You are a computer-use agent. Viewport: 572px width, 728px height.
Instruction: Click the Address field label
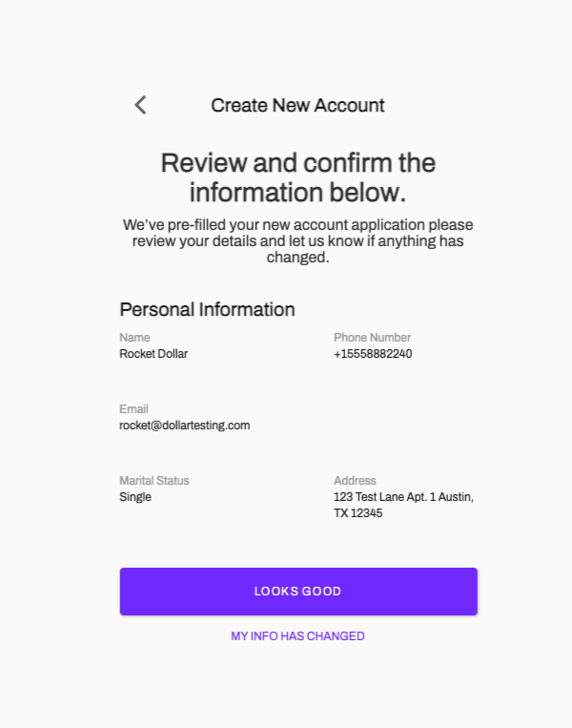[x=355, y=481]
